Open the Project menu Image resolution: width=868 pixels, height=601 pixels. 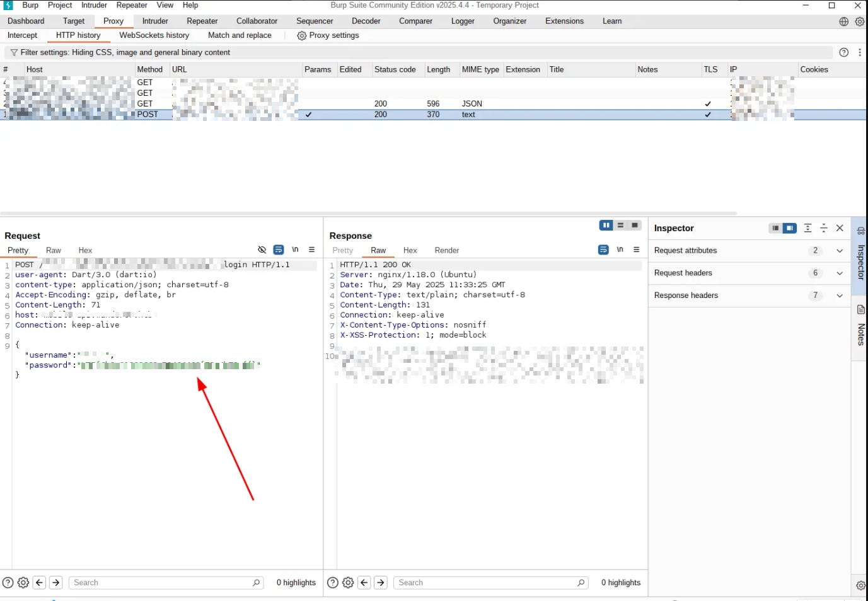coord(60,5)
